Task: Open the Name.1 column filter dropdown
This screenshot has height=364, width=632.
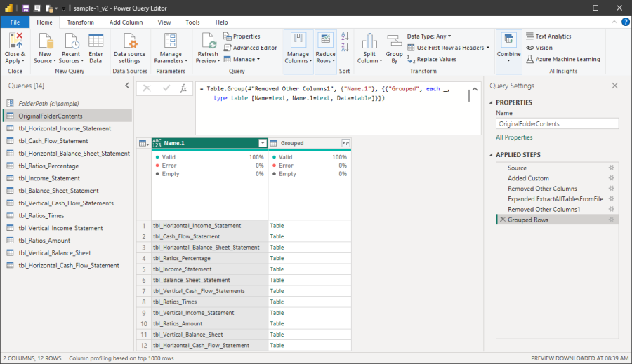Action: click(x=263, y=143)
